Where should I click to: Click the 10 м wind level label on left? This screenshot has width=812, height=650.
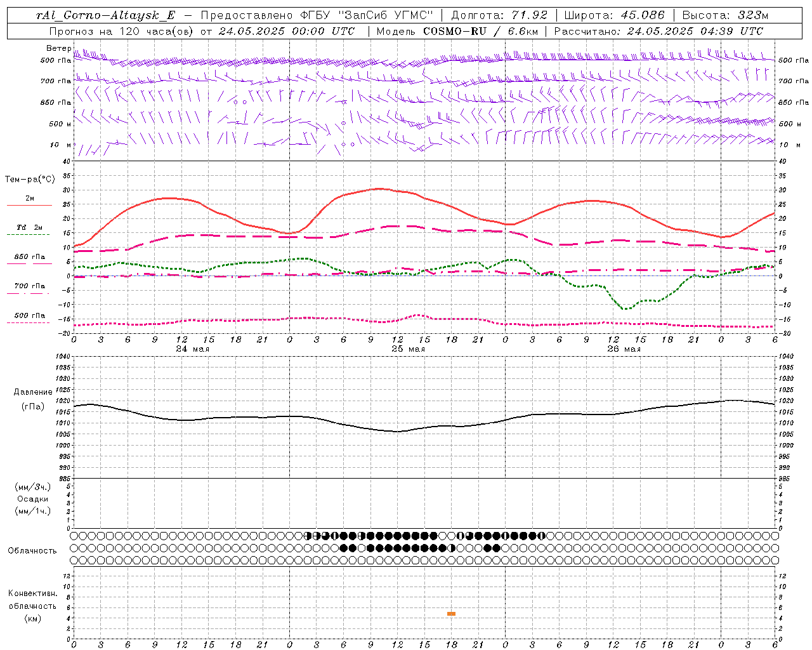coord(61,145)
